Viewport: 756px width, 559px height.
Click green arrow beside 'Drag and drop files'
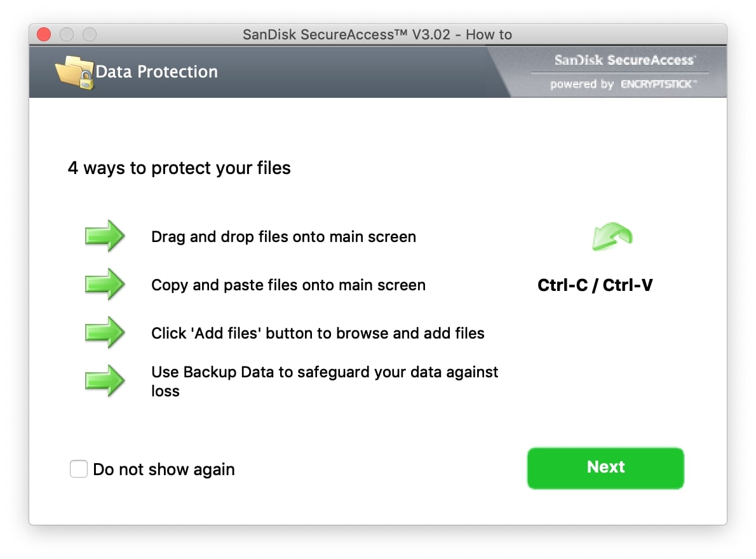105,236
